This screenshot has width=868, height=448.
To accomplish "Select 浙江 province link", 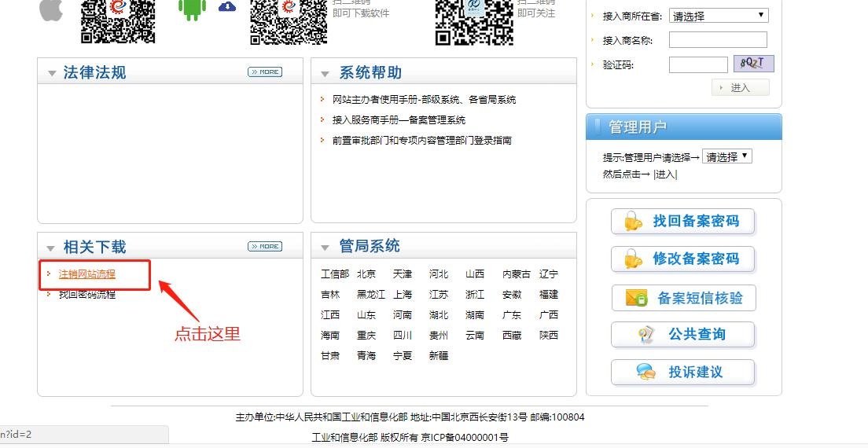I will 475,294.
